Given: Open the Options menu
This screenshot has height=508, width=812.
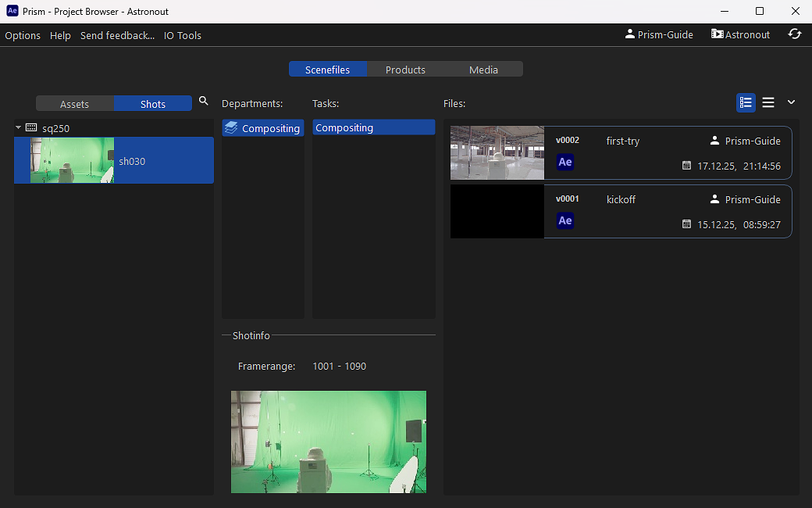Looking at the screenshot, I should 23,35.
